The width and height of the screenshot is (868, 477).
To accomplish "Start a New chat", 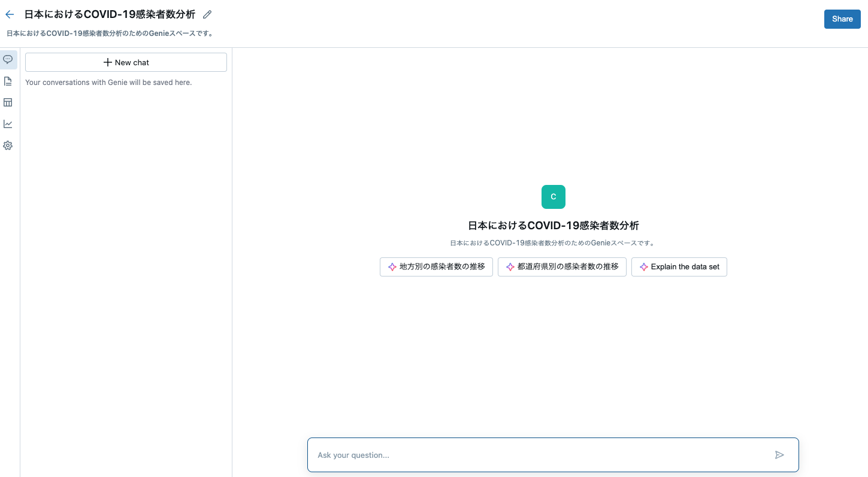I will point(126,62).
